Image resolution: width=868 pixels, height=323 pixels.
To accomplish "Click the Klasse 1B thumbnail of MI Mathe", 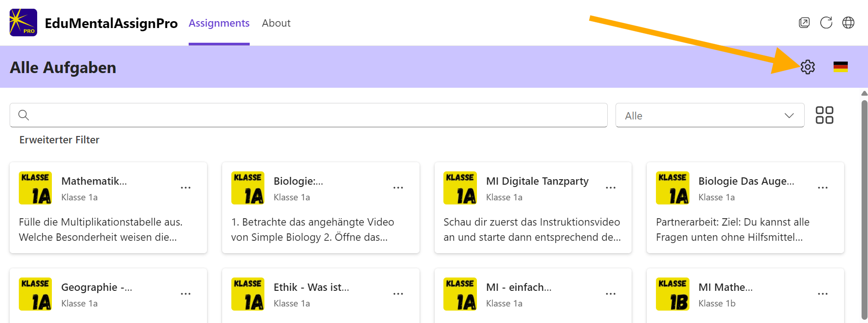I will [x=672, y=294].
